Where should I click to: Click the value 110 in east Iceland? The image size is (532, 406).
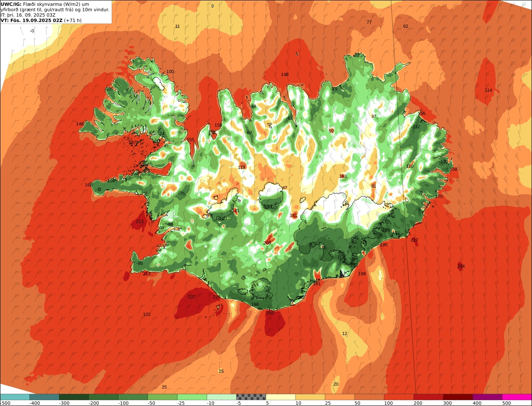[410, 166]
